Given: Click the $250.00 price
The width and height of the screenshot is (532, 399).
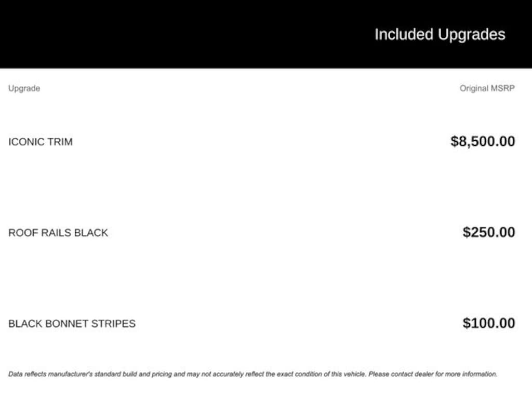Looking at the screenshot, I should tap(489, 232).
